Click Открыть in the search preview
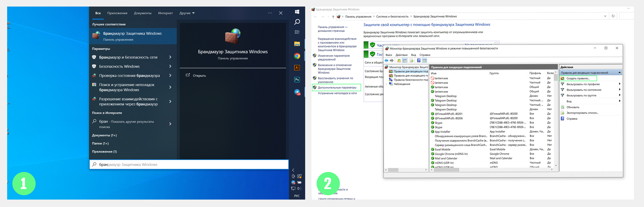 point(199,76)
